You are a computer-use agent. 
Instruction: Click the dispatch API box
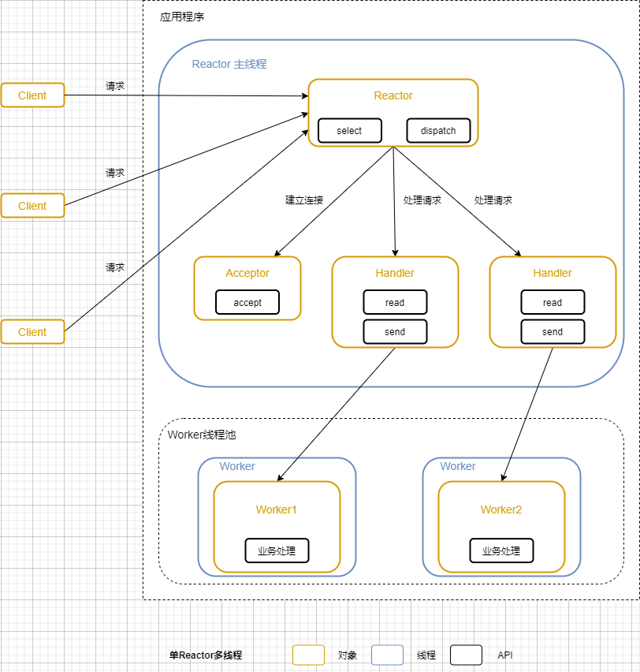pyautogui.click(x=438, y=131)
